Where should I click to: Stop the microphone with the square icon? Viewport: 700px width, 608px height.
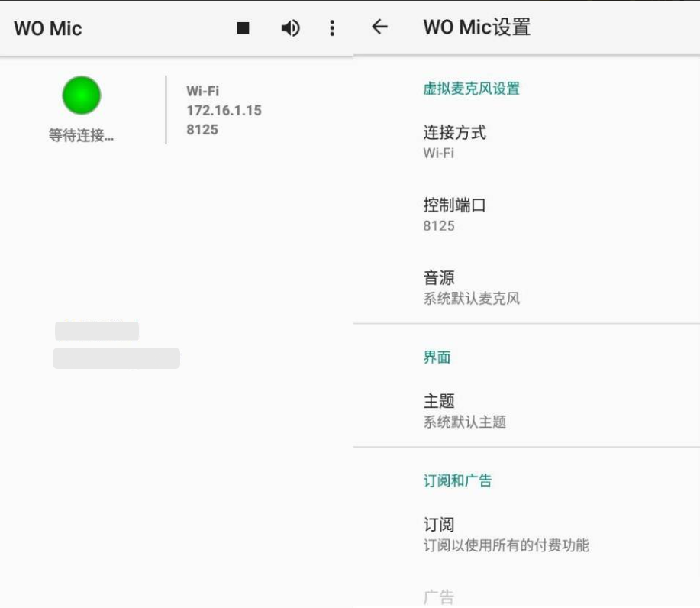243,28
